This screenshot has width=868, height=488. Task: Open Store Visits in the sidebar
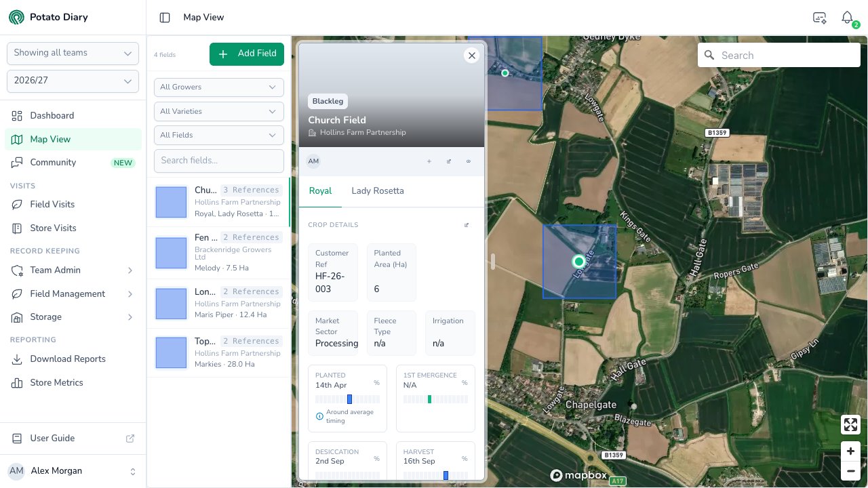coord(73,228)
